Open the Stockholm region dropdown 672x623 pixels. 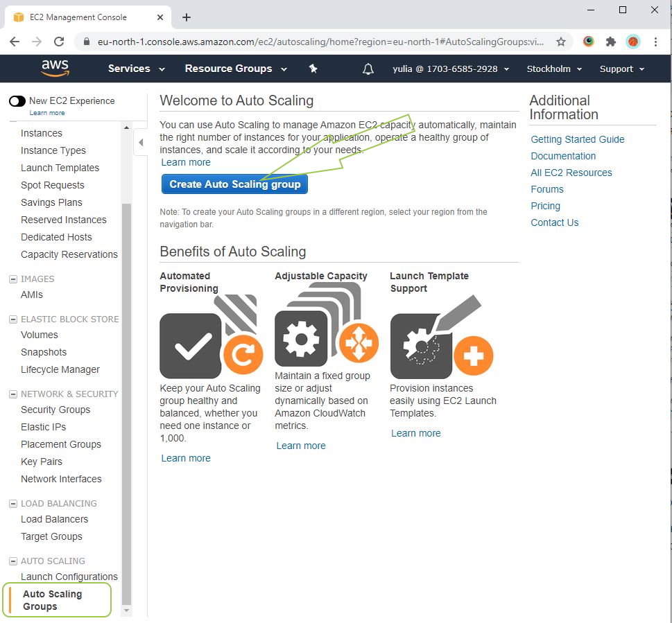tap(554, 69)
